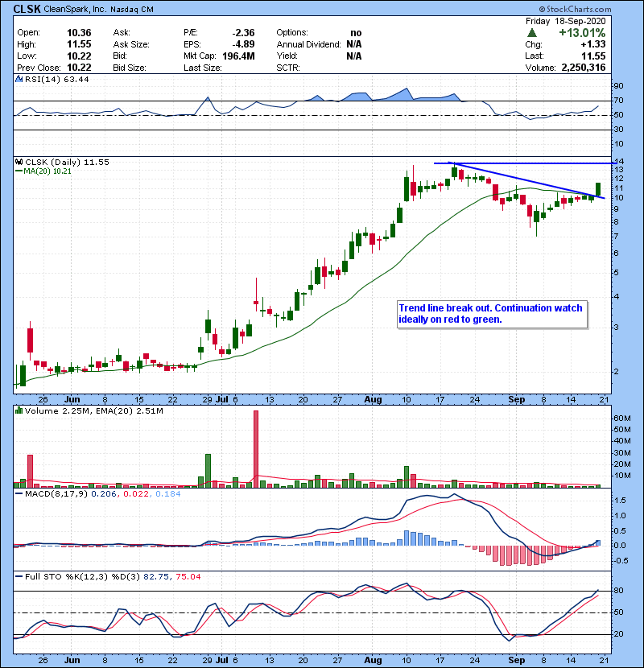This screenshot has height=668, width=644.
Task: Click the N/A value beside Yield
Action: [353, 56]
